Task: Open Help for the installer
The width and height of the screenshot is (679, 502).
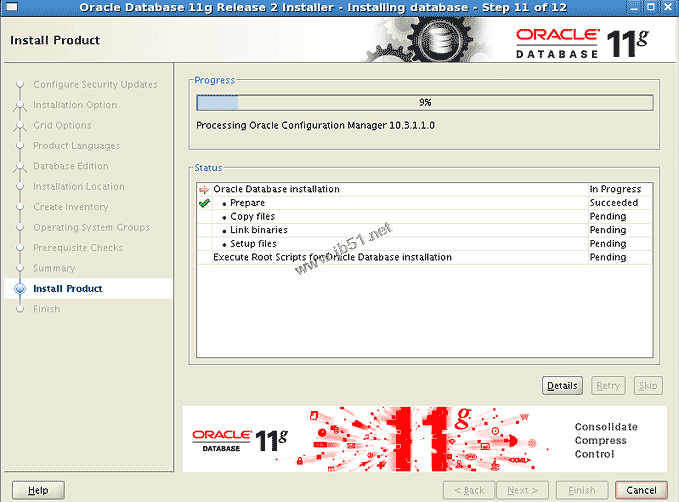Action: click(x=38, y=490)
